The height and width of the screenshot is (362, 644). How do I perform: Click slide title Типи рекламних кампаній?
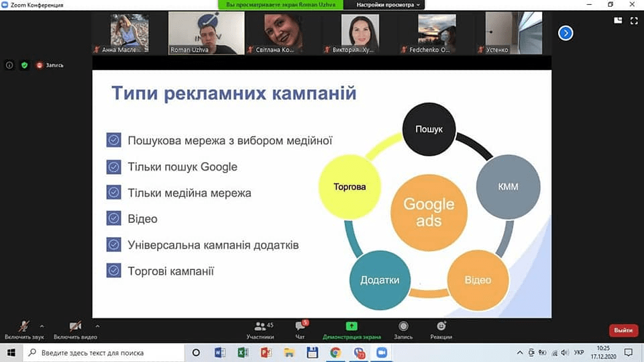tap(233, 93)
